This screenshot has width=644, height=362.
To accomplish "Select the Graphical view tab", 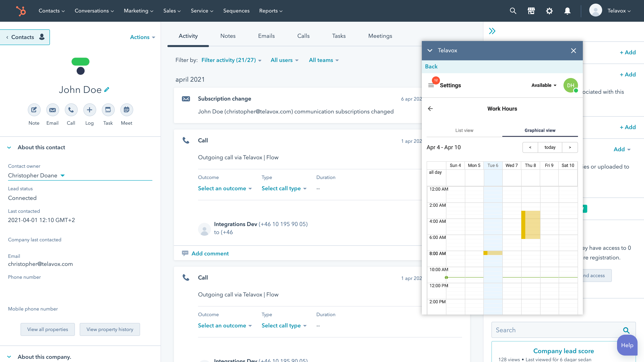I will (540, 130).
